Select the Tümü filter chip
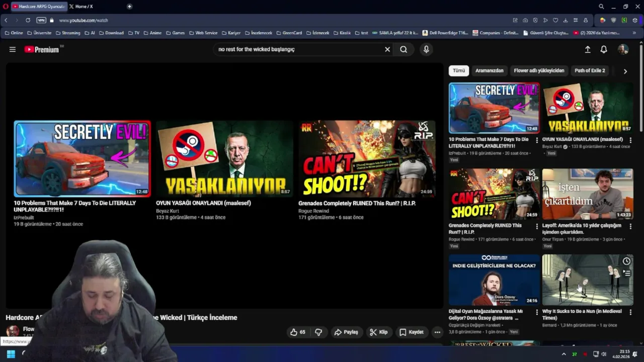Image resolution: width=644 pixels, height=362 pixels. (x=459, y=71)
